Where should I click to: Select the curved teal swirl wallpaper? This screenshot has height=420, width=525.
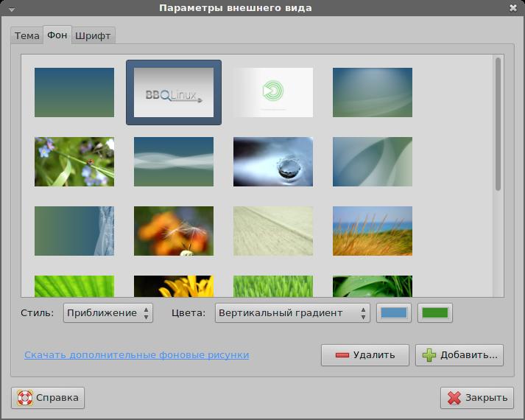tap(373, 162)
